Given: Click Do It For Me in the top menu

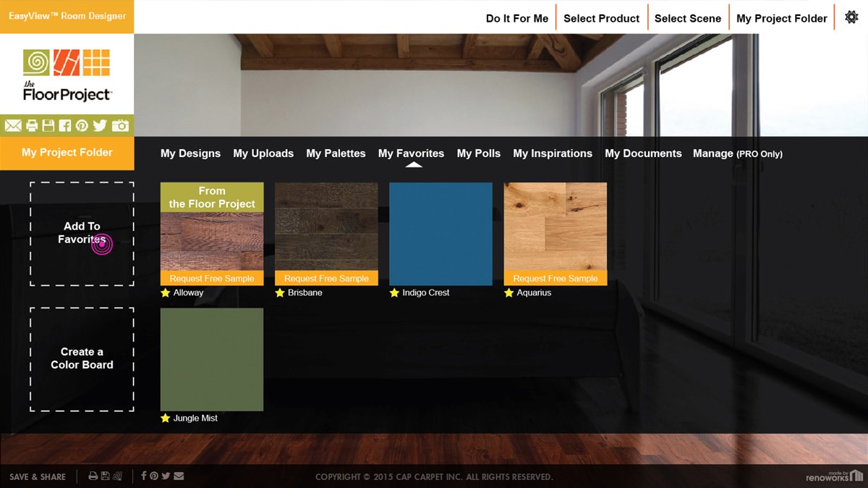Looking at the screenshot, I should (516, 18).
